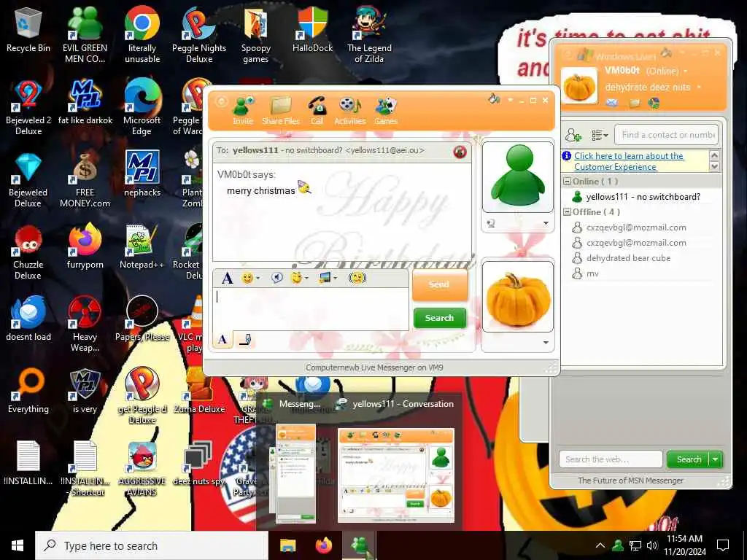
Task: Open the Search button's dropdown arrow in Messenger
Action: 715,459
